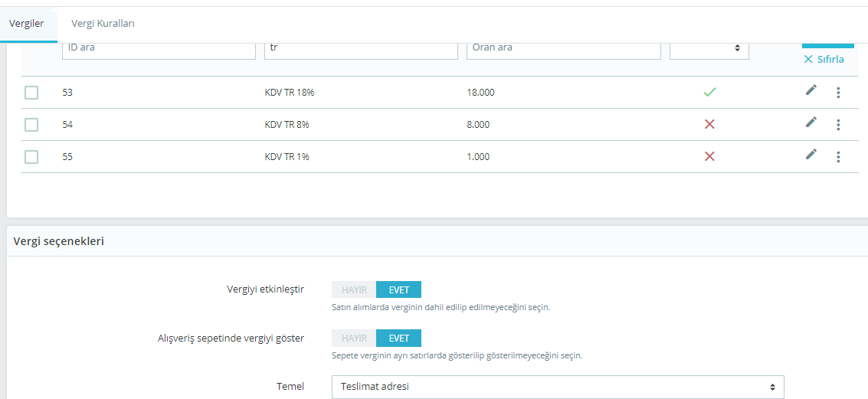Viewport: 868px width, 399px height.
Task: Reset filters with Sıfırla link
Action: [x=824, y=59]
